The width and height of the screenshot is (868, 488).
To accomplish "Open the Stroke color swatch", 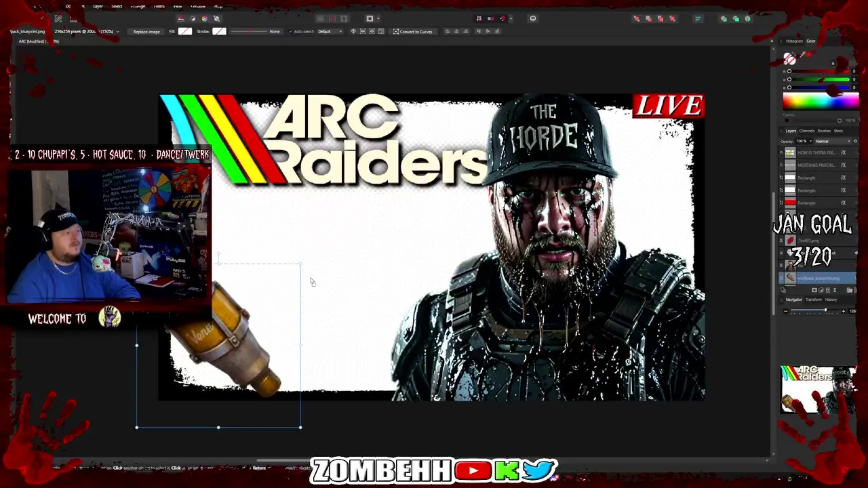I will click(219, 32).
